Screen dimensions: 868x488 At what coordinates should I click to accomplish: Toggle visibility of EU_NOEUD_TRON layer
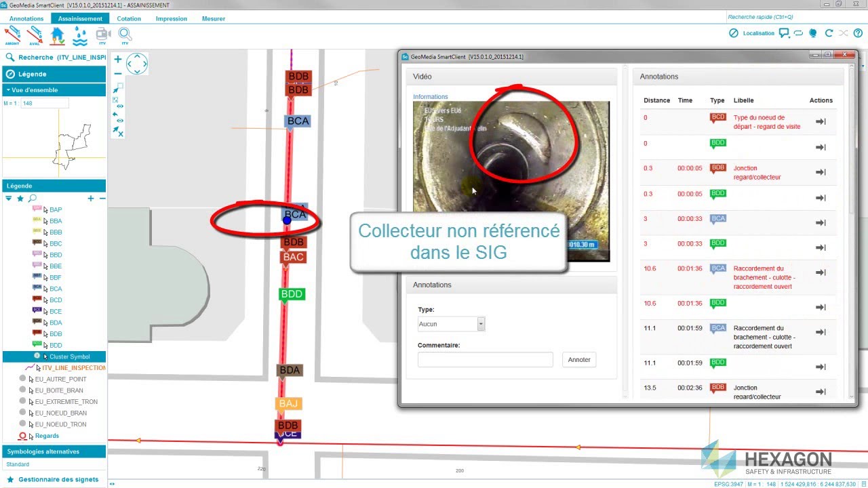[x=22, y=424]
